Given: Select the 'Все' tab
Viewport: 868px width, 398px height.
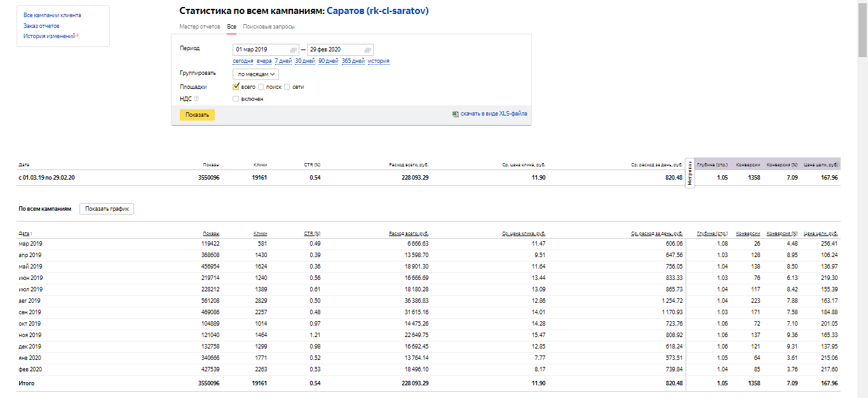Looking at the screenshot, I should (231, 27).
